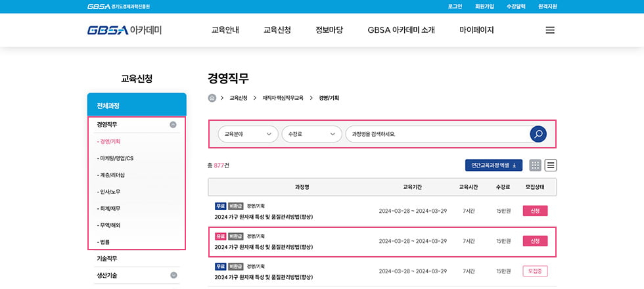This screenshot has height=289, width=644.
Task: Switch to list view icon
Action: pyautogui.click(x=551, y=166)
